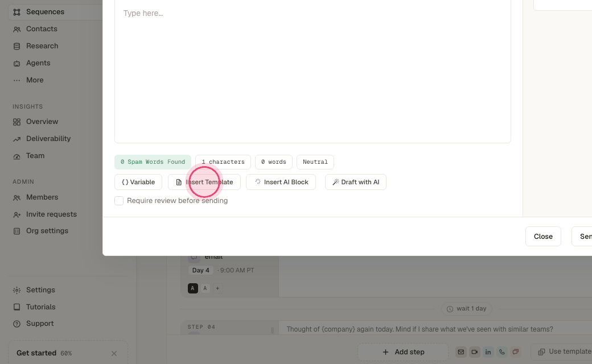Open the Research section
The image size is (592, 364).
click(x=42, y=46)
